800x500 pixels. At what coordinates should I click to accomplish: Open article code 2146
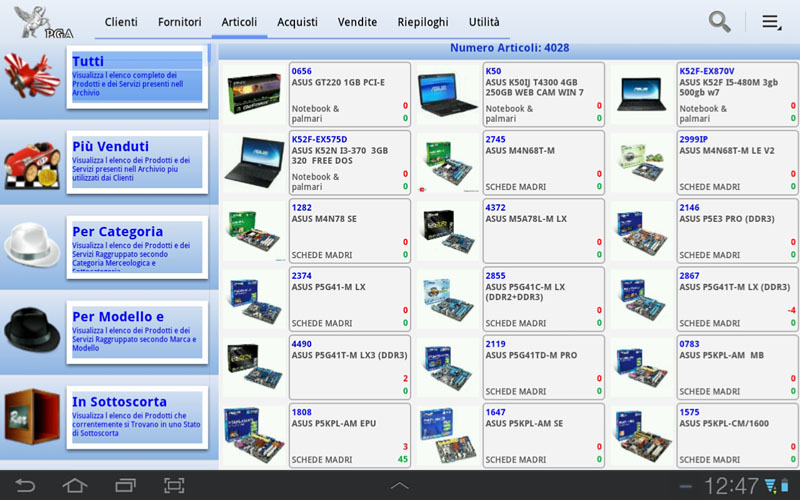point(689,208)
